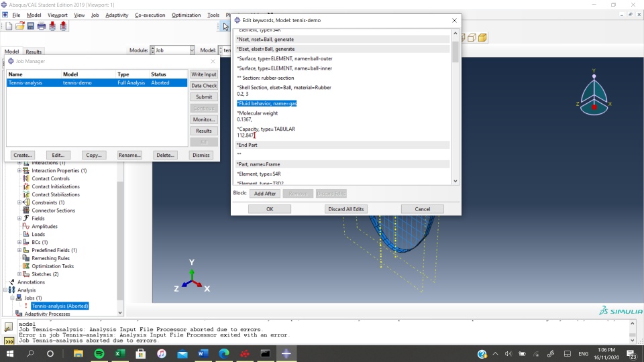Open the Windows Start menu

(10, 353)
